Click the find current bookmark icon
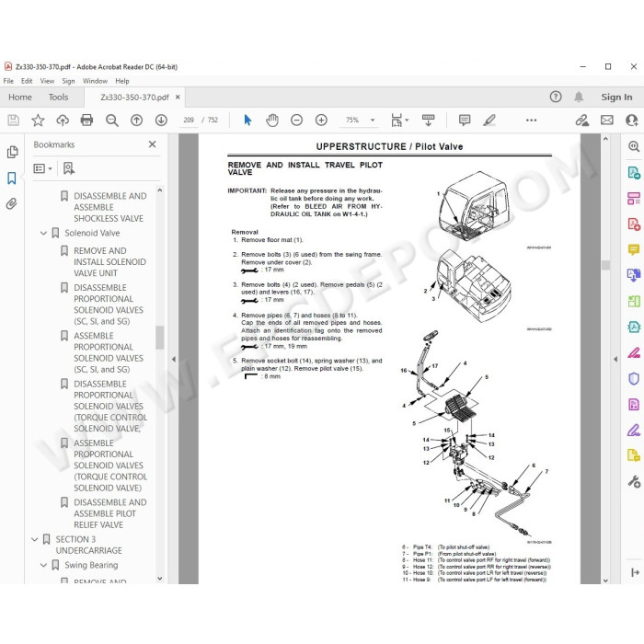 pyautogui.click(x=69, y=168)
